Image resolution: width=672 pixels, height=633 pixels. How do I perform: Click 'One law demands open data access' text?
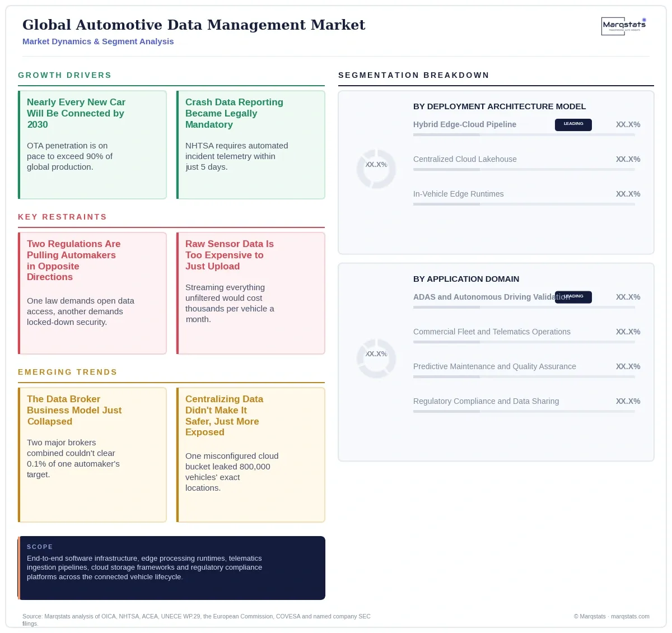pyautogui.click(x=81, y=311)
